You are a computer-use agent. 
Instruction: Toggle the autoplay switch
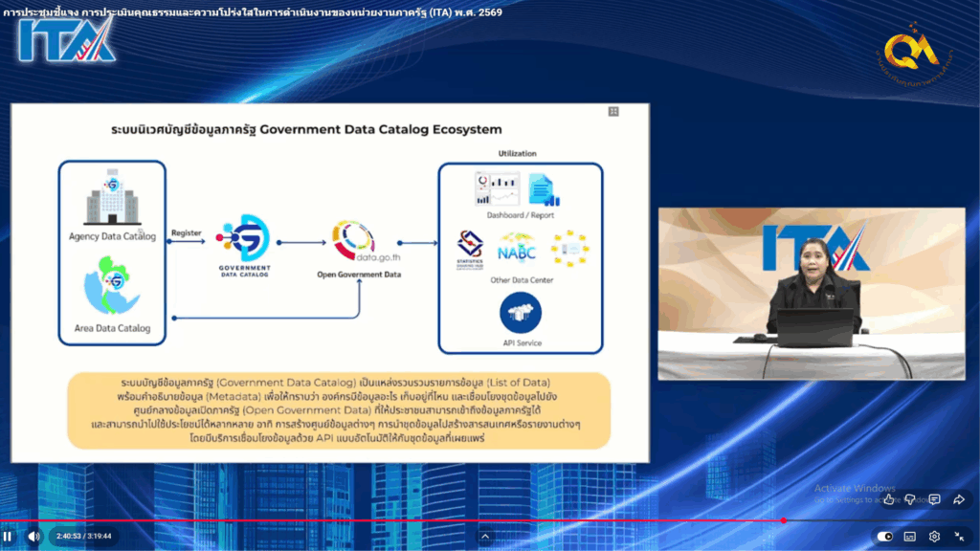885,537
